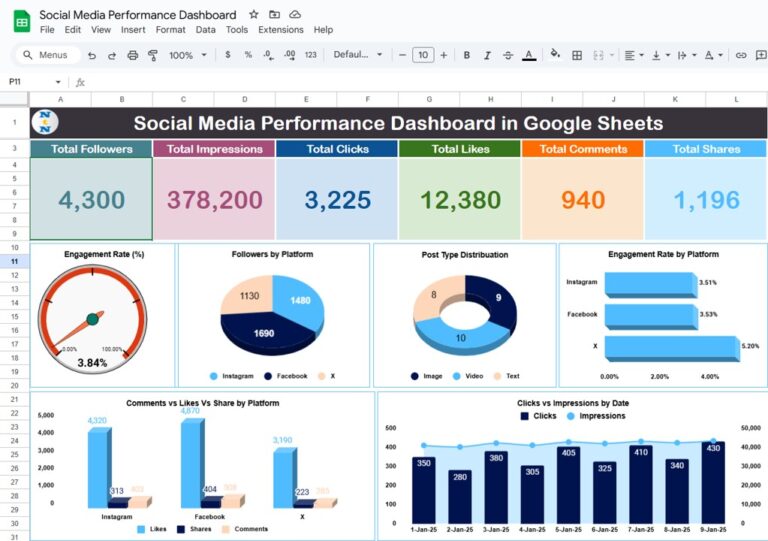This screenshot has height=541, width=768.
Task: Open the Tools menu
Action: pyautogui.click(x=237, y=30)
